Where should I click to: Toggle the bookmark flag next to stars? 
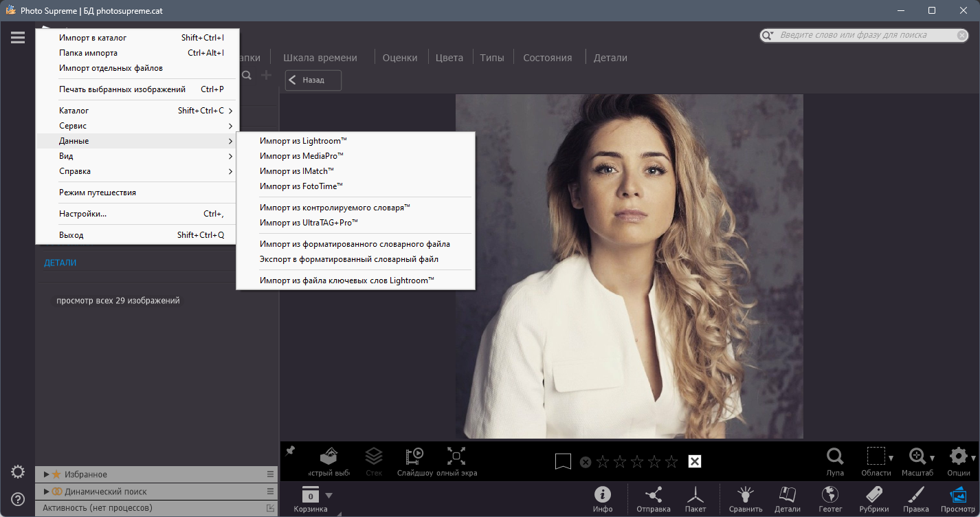563,461
